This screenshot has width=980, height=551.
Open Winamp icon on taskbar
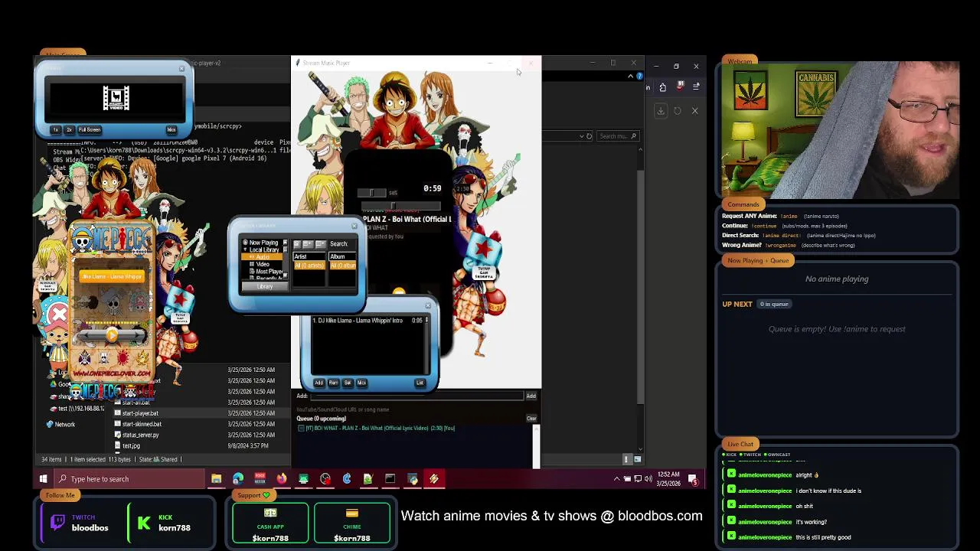(x=434, y=479)
